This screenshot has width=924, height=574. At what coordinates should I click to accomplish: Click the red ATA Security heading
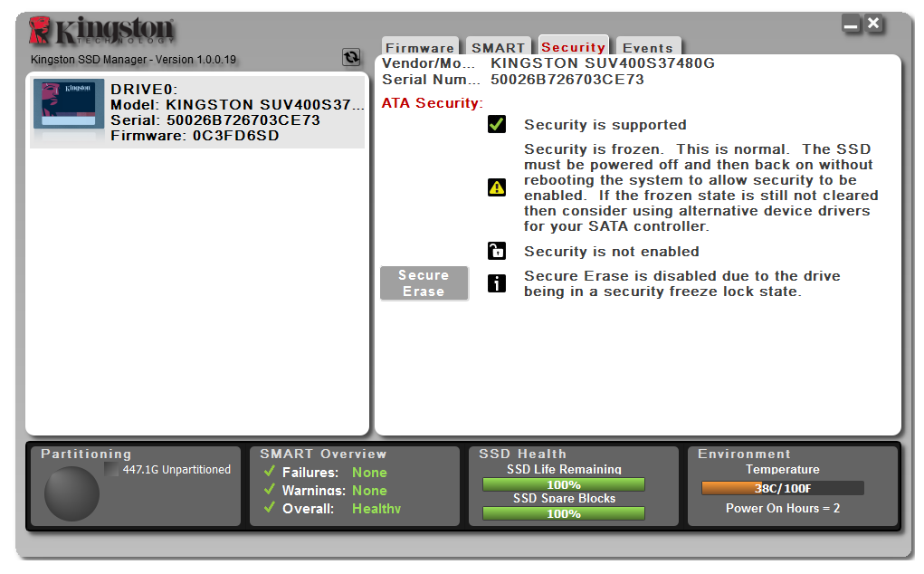(433, 103)
